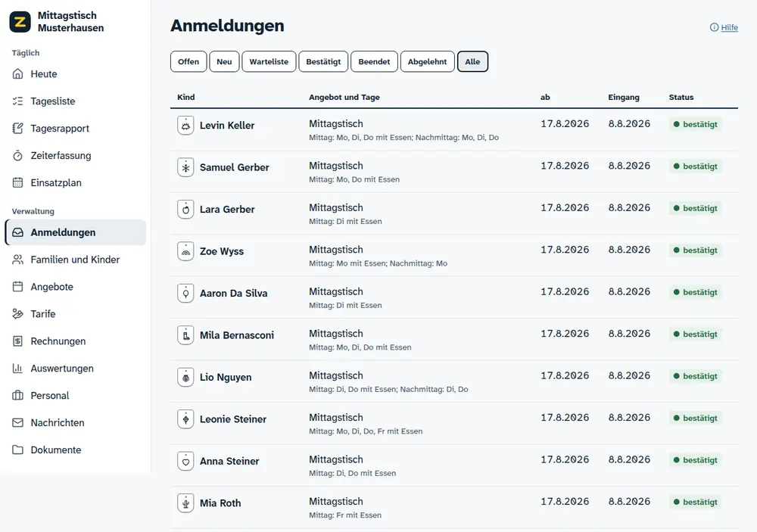Click Mia Roth's avatar icon
The width and height of the screenshot is (757, 532).
click(x=186, y=503)
